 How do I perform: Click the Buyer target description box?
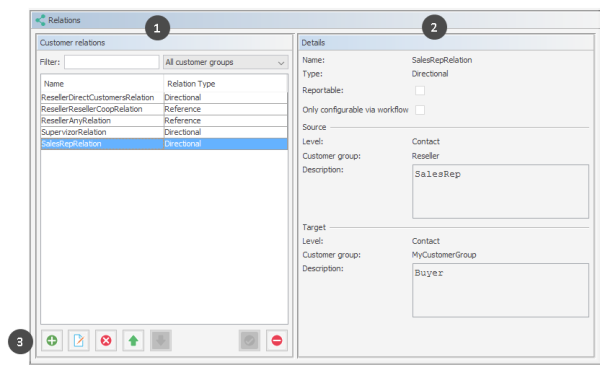pos(501,290)
